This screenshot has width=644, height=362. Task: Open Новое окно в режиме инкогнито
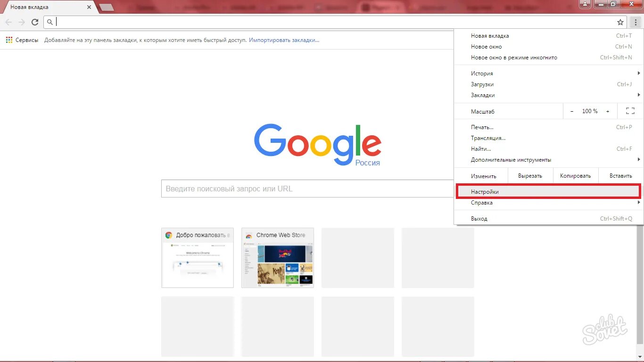(548, 58)
